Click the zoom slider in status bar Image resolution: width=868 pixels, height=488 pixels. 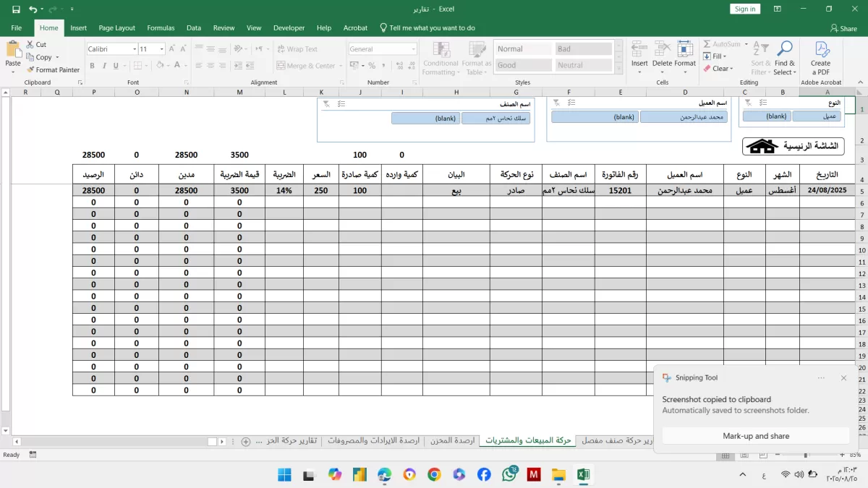coord(805,455)
